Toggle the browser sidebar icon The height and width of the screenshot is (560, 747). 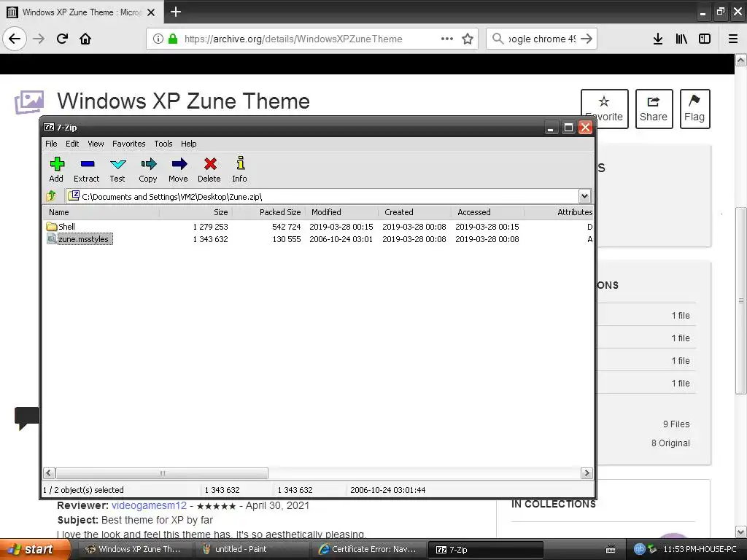[705, 39]
